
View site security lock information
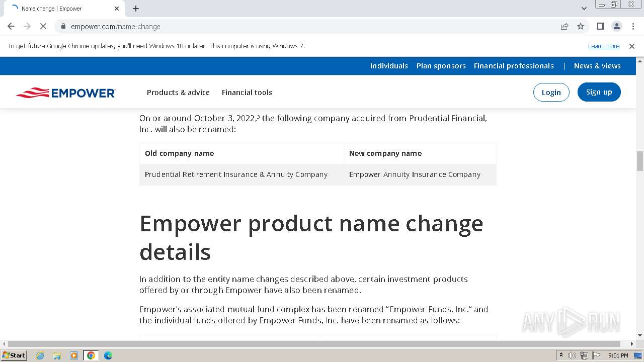63,26
